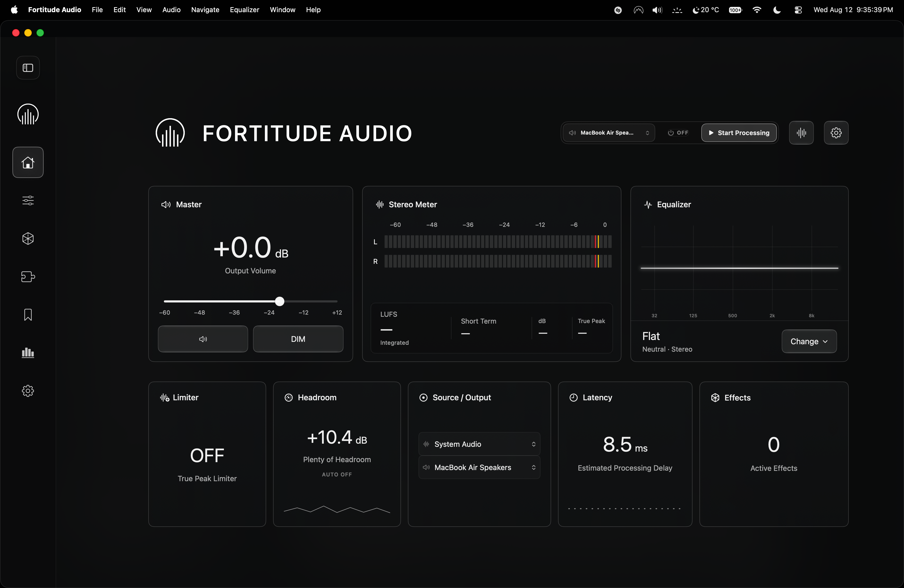This screenshot has height=588, width=904.
Task: Open the Navigate menu
Action: [205, 10]
